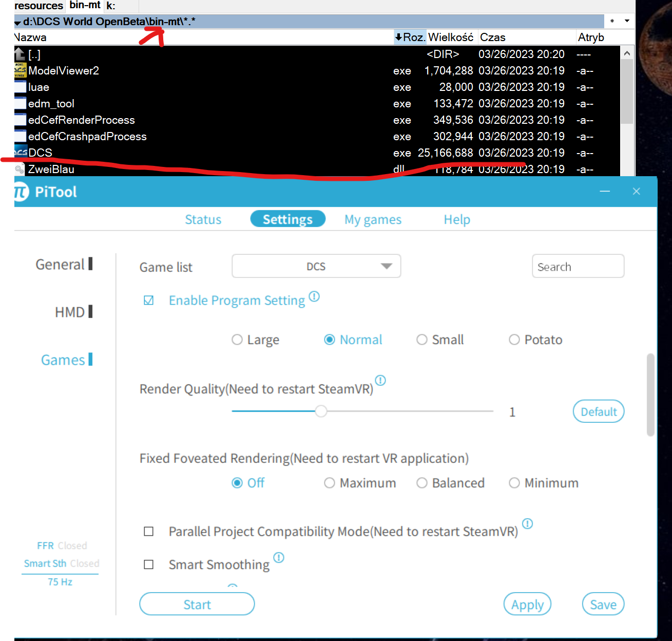Click info icon beside Parallel Project Compatibility Mode
This screenshot has height=641, width=672.
pyautogui.click(x=527, y=524)
